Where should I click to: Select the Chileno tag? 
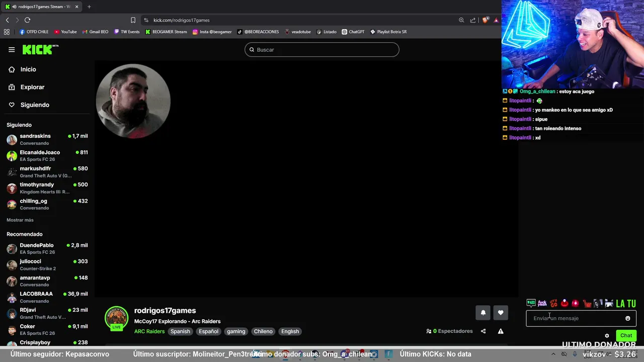(263, 331)
